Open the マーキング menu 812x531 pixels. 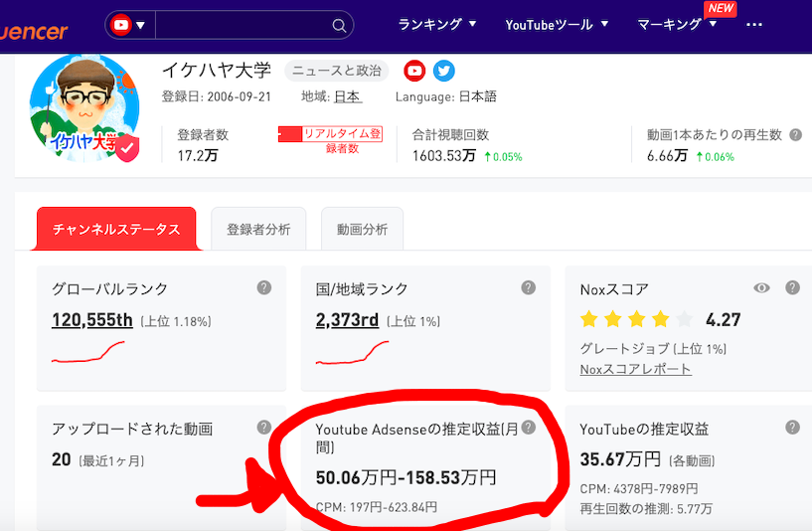(x=676, y=24)
